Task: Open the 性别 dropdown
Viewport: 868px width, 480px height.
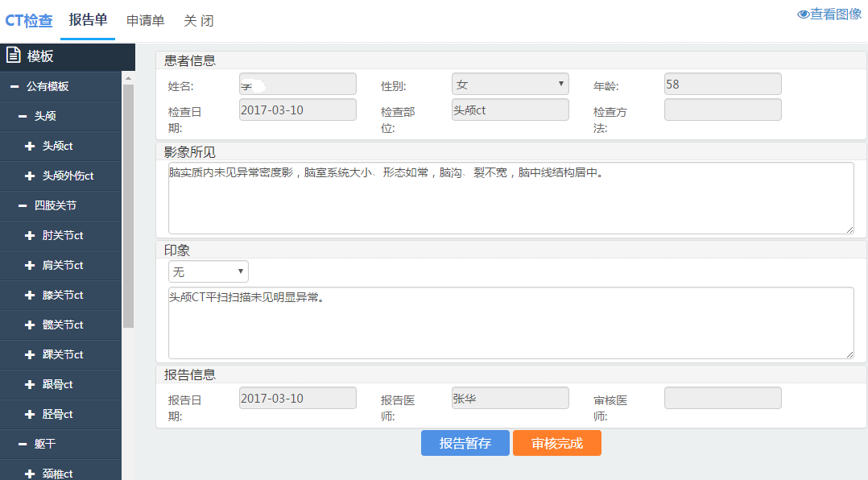Action: coord(510,85)
